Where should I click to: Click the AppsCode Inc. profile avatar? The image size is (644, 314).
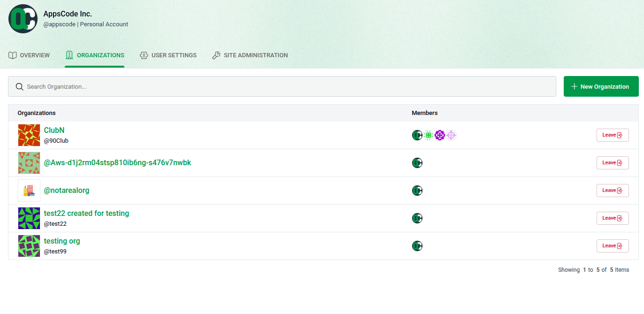pos(23,19)
